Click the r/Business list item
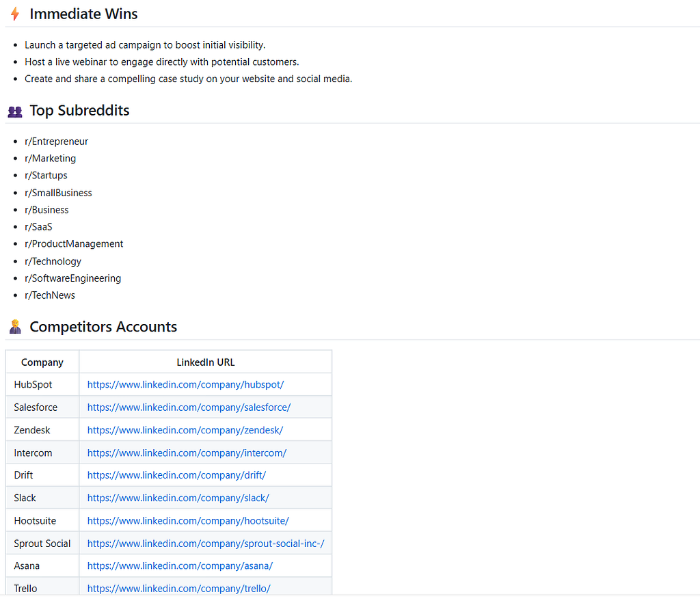 [x=46, y=210]
